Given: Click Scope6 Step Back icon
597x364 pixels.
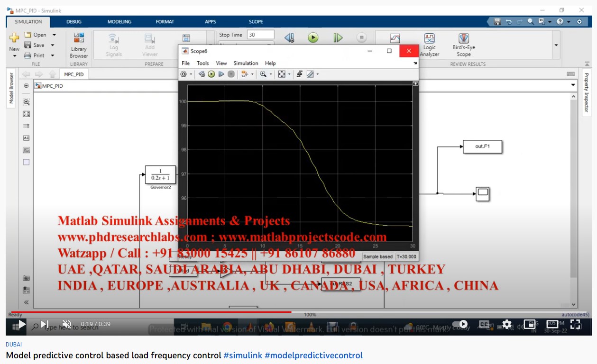Looking at the screenshot, I should click(x=202, y=74).
